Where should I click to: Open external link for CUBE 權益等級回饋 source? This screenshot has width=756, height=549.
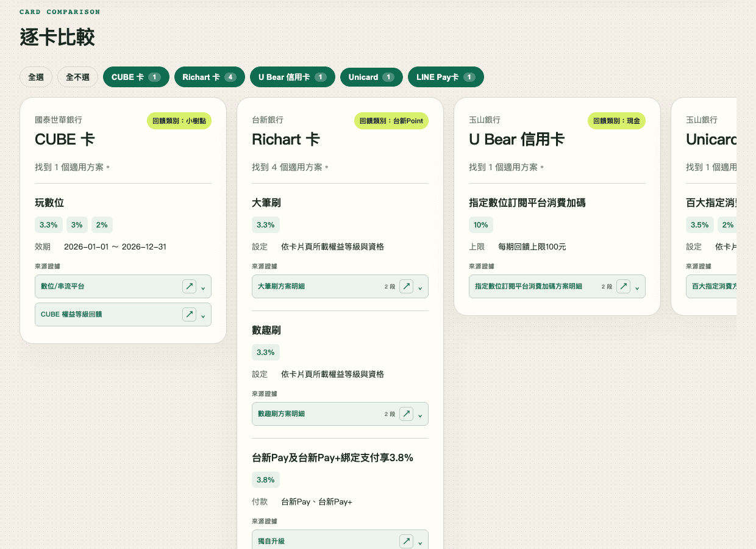click(190, 314)
